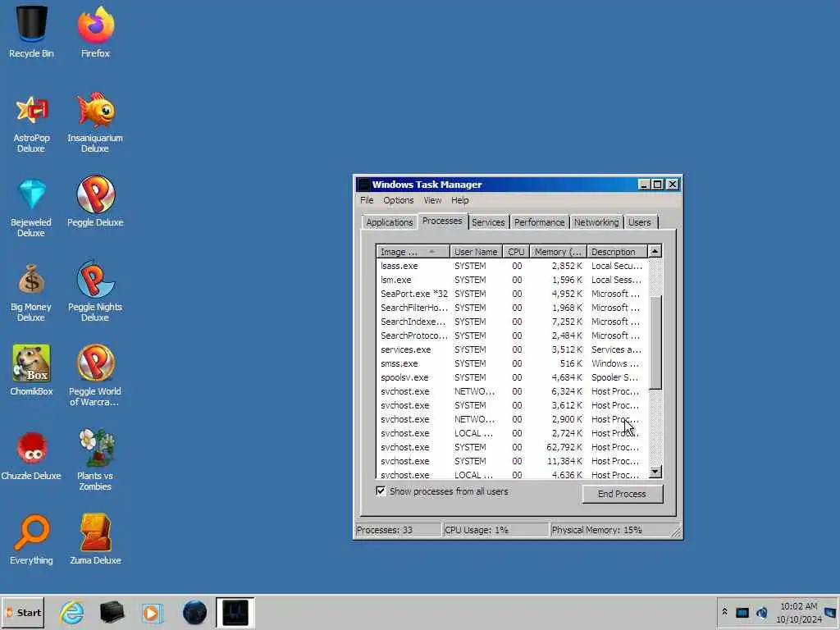Switch to the Services tab
Image resolution: width=840 pixels, height=630 pixels.
pos(488,222)
